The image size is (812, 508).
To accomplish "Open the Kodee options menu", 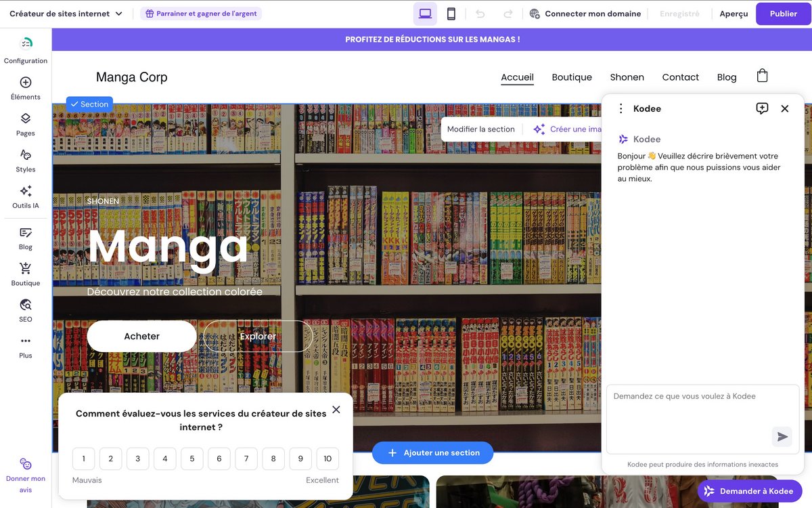I will (620, 108).
